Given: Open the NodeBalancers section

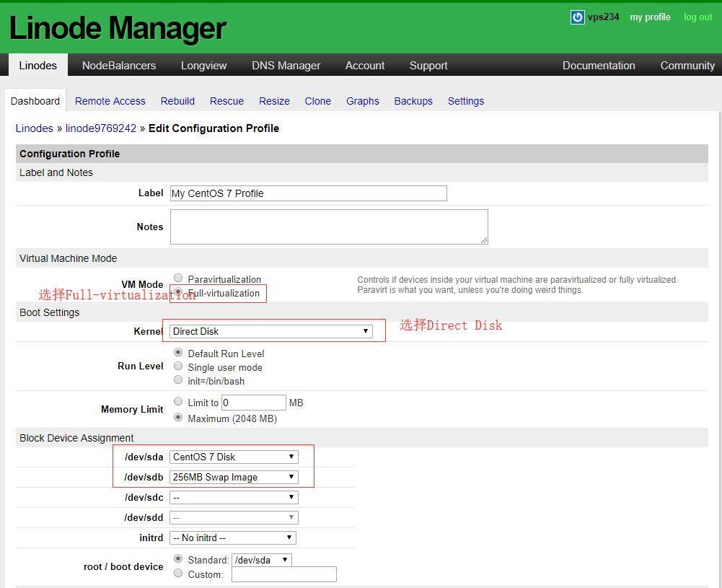Looking at the screenshot, I should point(119,65).
